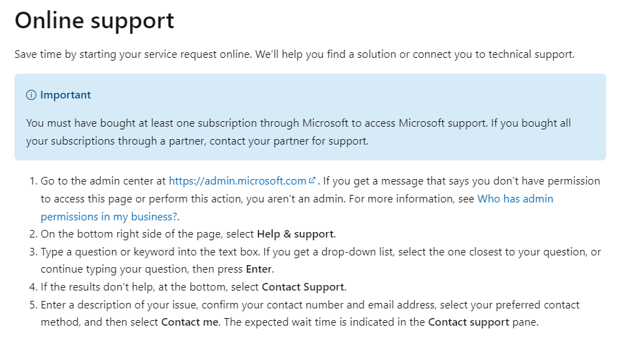
Task: Click the 'Online support' page heading
Action: (x=94, y=20)
